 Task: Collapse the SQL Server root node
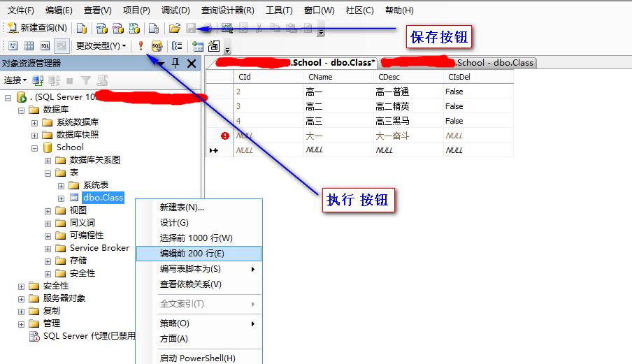coord(8,97)
